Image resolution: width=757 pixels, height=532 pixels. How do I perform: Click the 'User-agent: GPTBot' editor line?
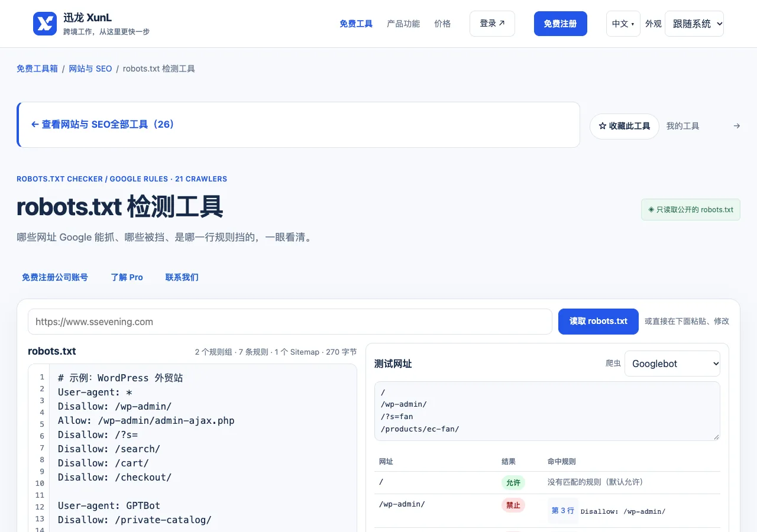[x=109, y=505]
